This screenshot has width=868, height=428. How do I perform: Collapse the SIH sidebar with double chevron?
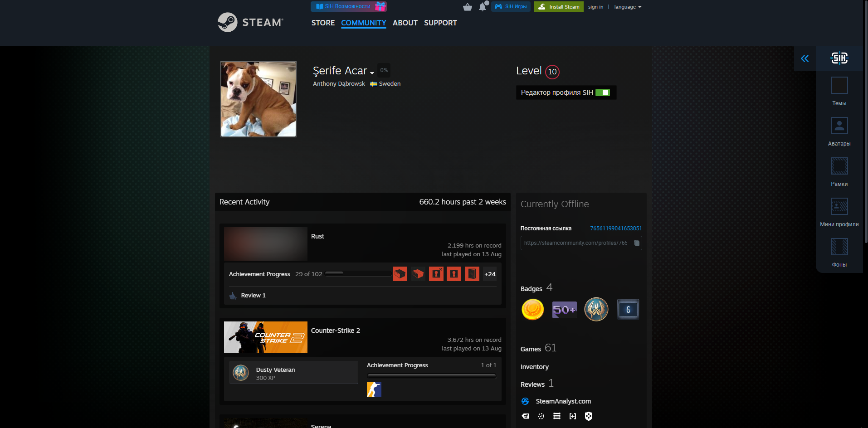click(805, 58)
